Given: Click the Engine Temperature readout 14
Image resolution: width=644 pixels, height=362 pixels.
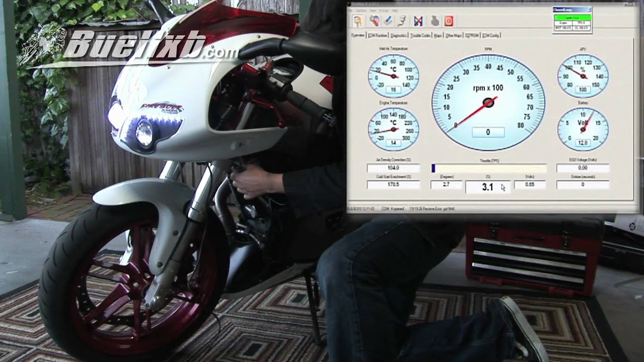Looking at the screenshot, I should 393,143.
